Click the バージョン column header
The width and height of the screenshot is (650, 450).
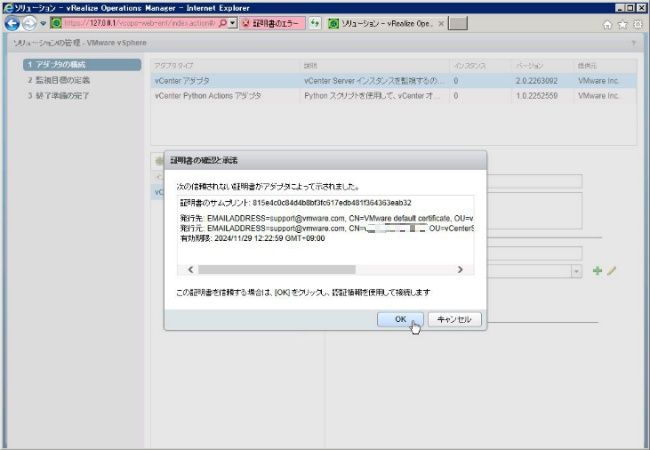(x=543, y=66)
